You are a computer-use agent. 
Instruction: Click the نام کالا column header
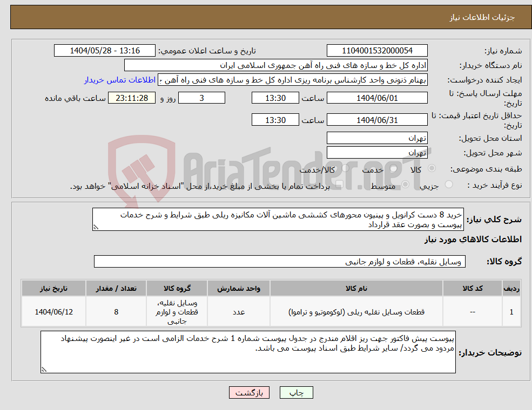tap(356, 289)
